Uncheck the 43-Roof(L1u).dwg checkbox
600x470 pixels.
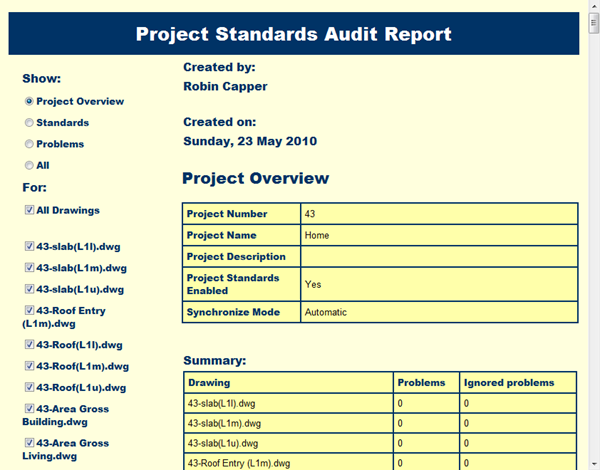29,388
